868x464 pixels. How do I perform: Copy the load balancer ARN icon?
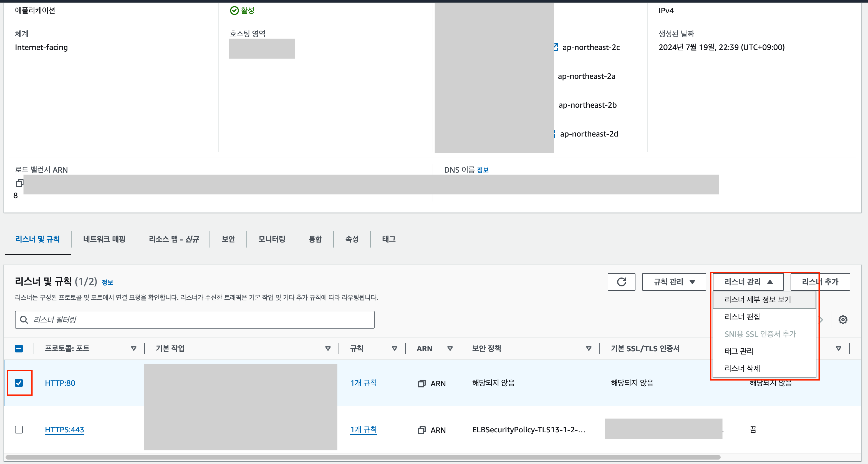pyautogui.click(x=19, y=183)
